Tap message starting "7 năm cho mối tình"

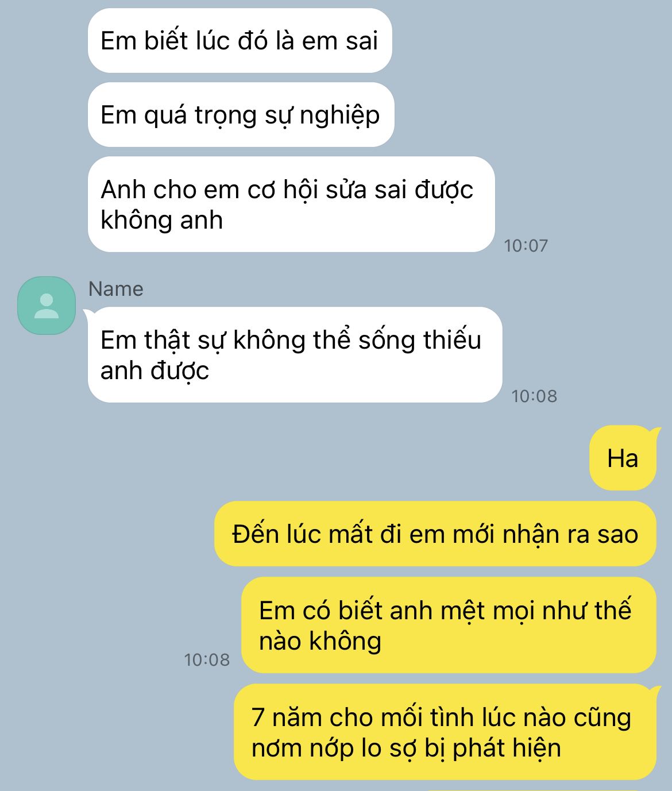pyautogui.click(x=445, y=732)
